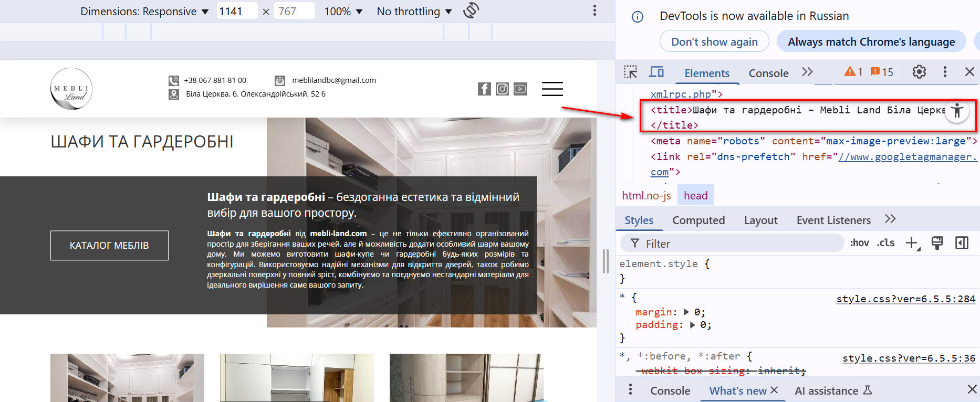The image size is (980, 402).
Task: Click the YouTube icon on website
Action: 520,89
